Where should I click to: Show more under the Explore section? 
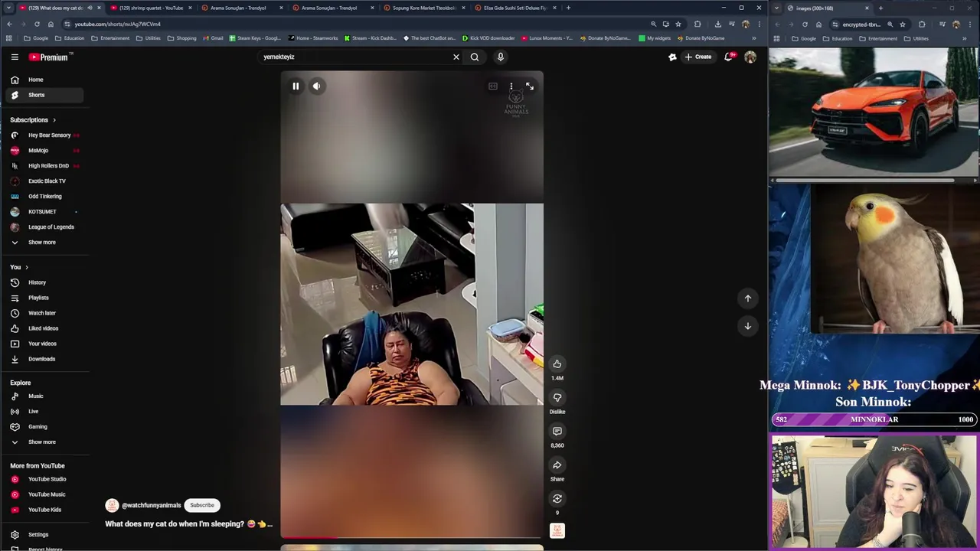click(46, 442)
